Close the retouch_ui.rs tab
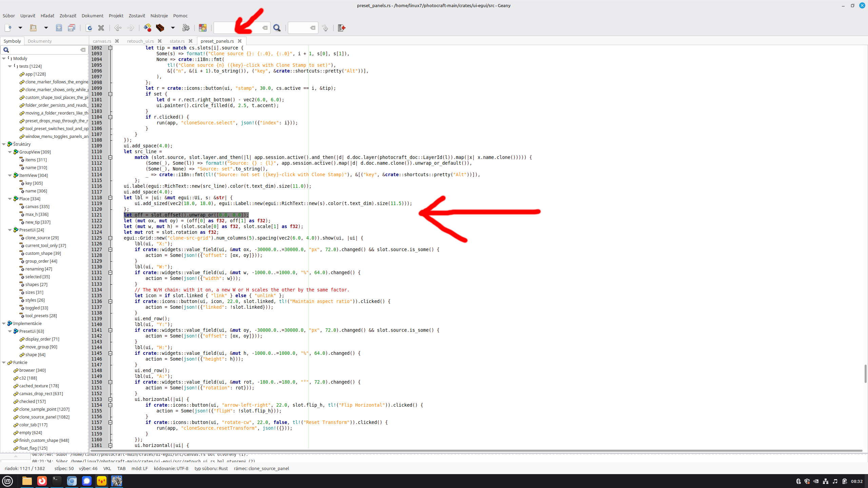The image size is (868, 488). [x=160, y=41]
